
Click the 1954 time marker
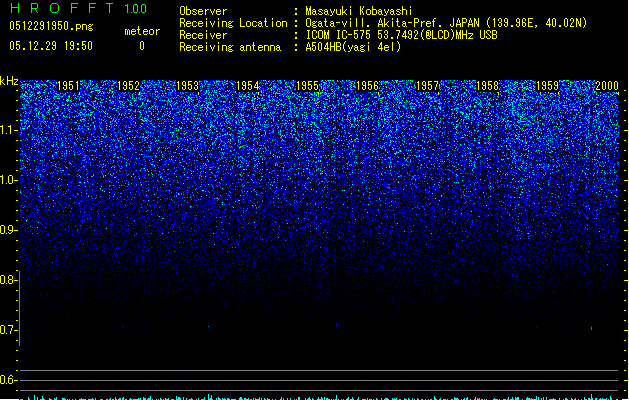click(248, 86)
